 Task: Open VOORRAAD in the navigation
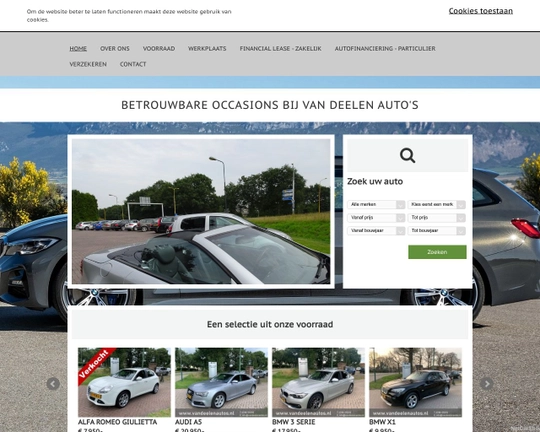[159, 49]
